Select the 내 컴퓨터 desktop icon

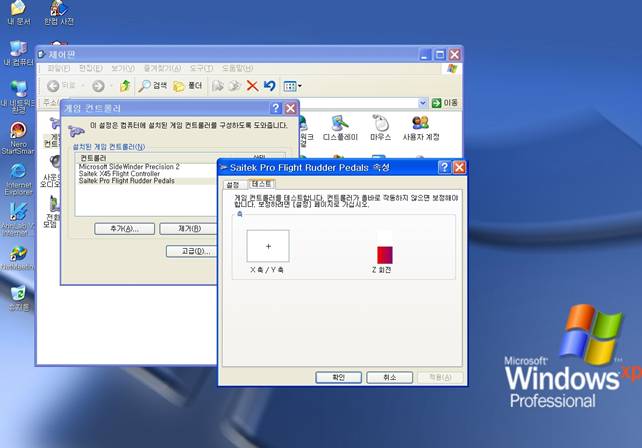click(18, 53)
